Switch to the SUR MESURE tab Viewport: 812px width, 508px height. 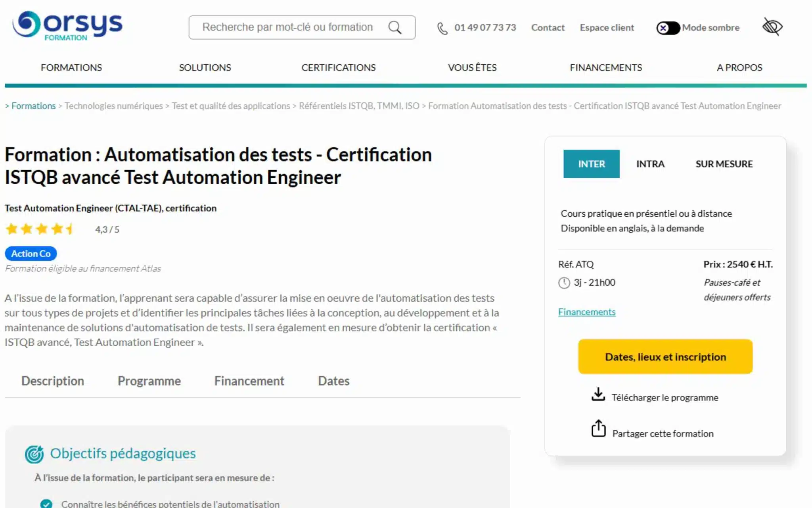pos(724,164)
